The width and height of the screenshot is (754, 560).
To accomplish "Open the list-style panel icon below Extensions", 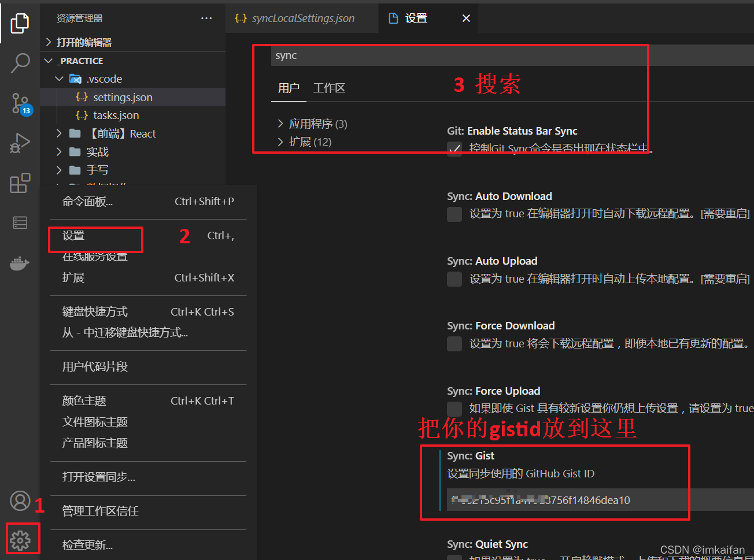I will pyautogui.click(x=20, y=223).
